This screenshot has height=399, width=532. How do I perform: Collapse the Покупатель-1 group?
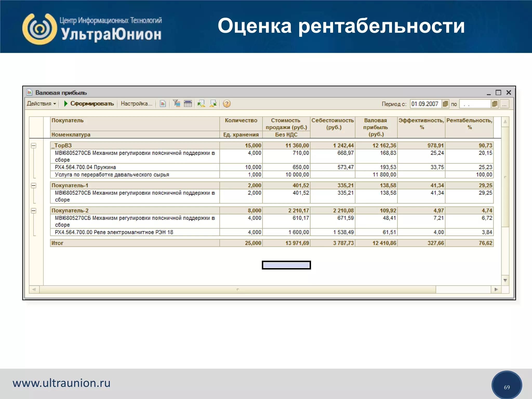coord(34,185)
